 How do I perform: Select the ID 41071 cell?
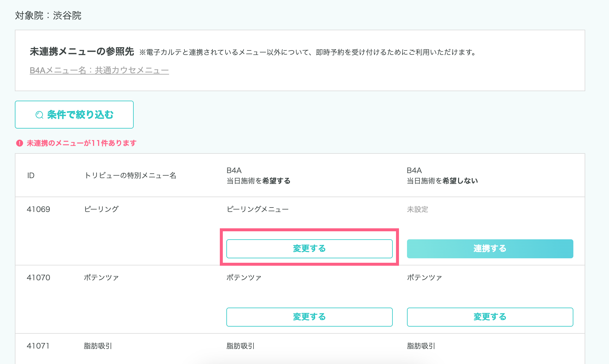[x=38, y=346]
